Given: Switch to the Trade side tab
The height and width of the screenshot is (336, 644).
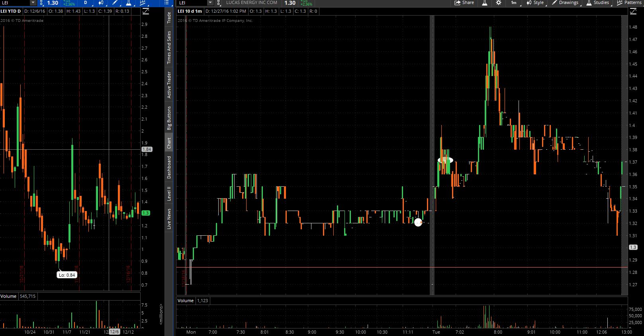Looking at the screenshot, I should pos(169,18).
